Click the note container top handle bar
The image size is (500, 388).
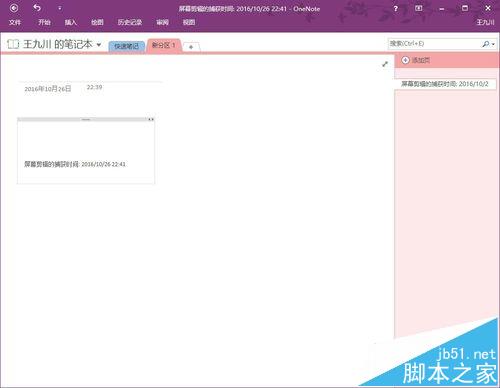86,119
